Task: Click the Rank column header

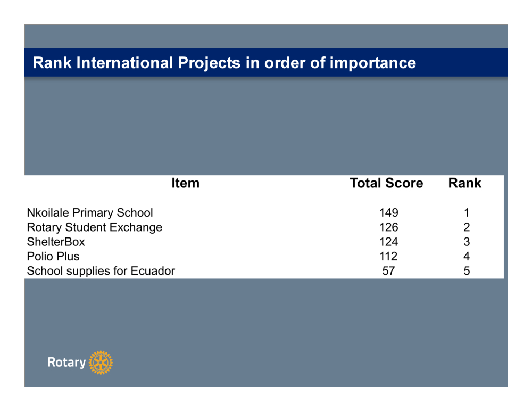Action: point(464,183)
